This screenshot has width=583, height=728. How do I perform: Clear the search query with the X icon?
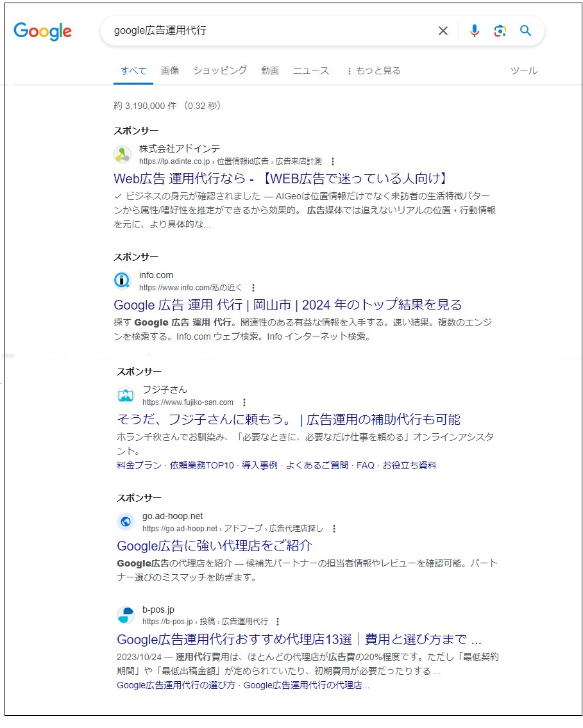(443, 31)
